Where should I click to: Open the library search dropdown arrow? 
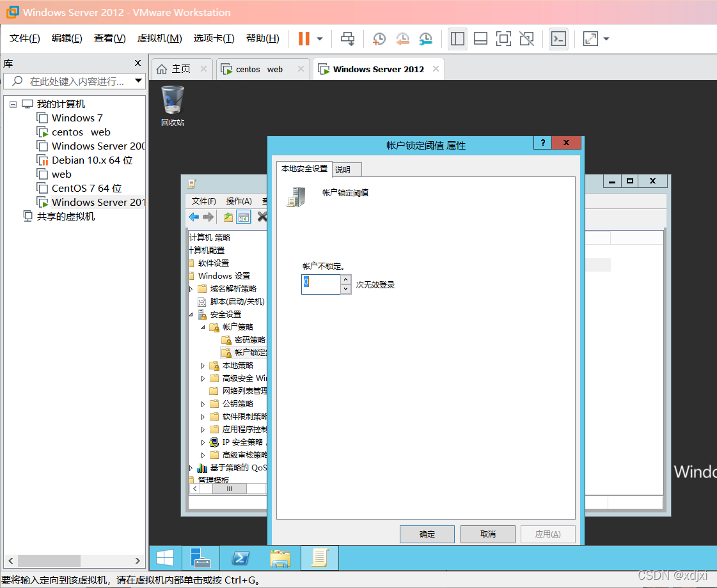[x=138, y=81]
